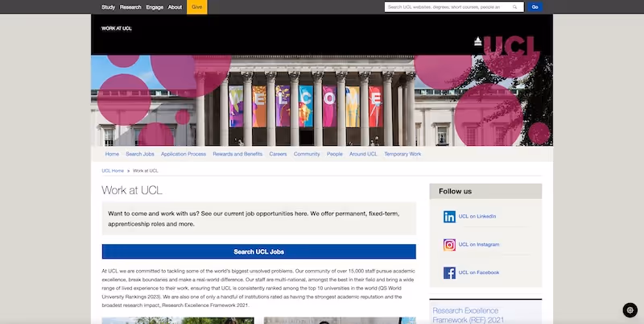The height and width of the screenshot is (324, 644).
Task: Open the About menu
Action: (x=175, y=7)
